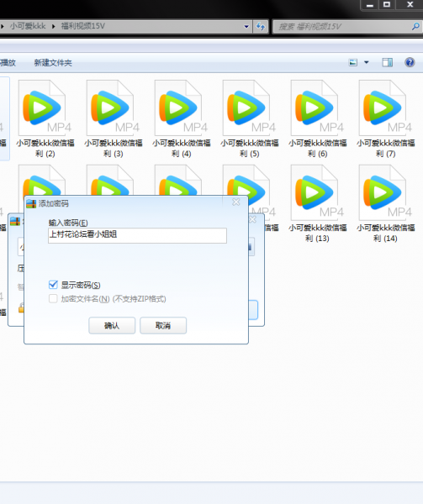The height and width of the screenshot is (504, 423).
Task: Select MP4 file 小可爱kkk微信福利 (13)
Action: pyautogui.click(x=318, y=204)
